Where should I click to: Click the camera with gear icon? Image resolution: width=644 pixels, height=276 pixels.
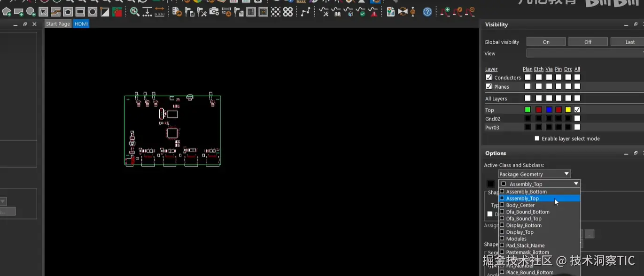[214, 12]
